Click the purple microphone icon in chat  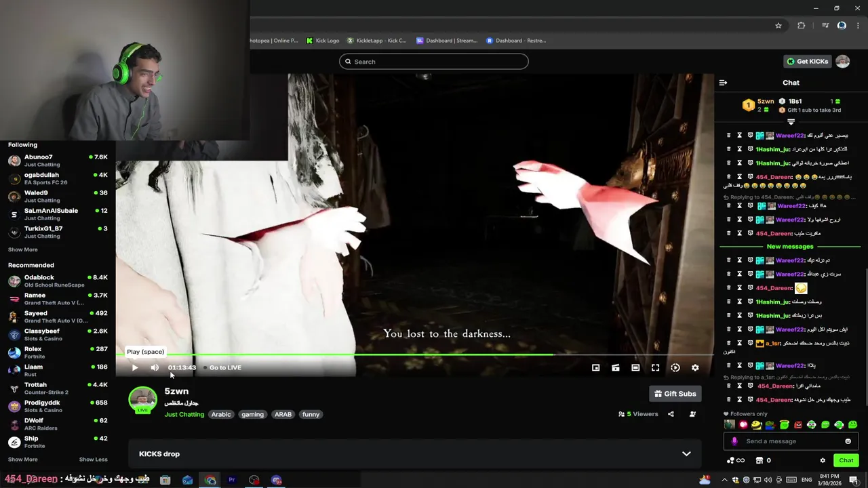[x=734, y=441]
